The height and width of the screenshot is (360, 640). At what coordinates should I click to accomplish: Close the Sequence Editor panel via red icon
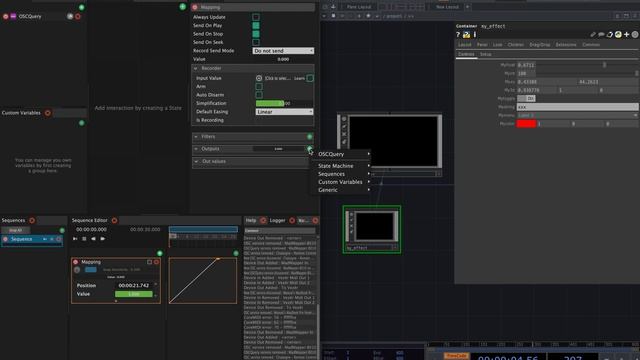point(114,220)
